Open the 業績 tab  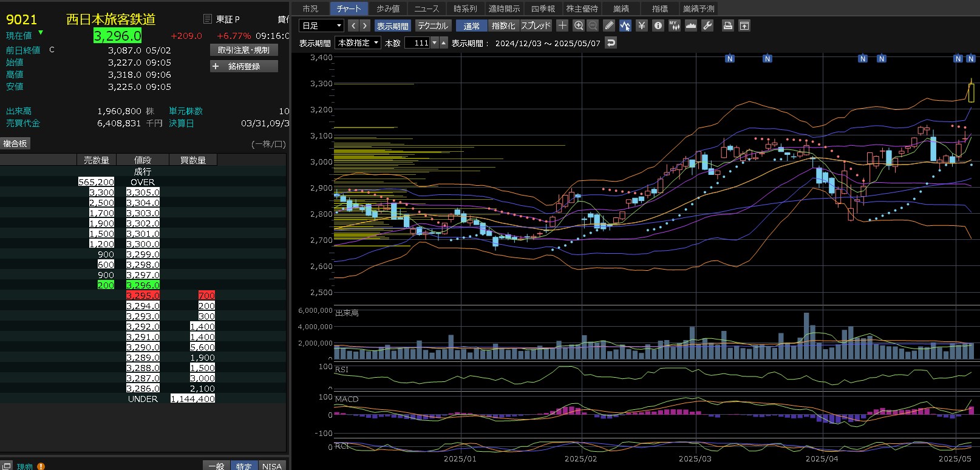point(621,9)
